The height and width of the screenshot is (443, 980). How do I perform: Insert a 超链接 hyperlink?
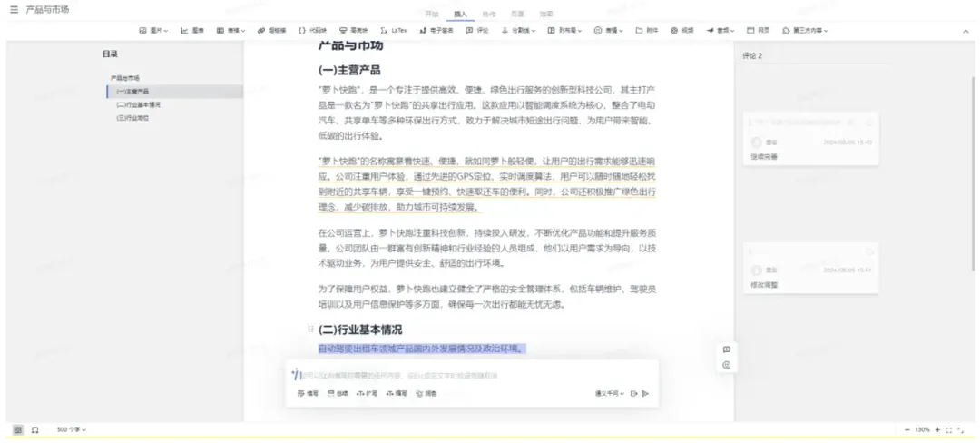click(x=271, y=30)
